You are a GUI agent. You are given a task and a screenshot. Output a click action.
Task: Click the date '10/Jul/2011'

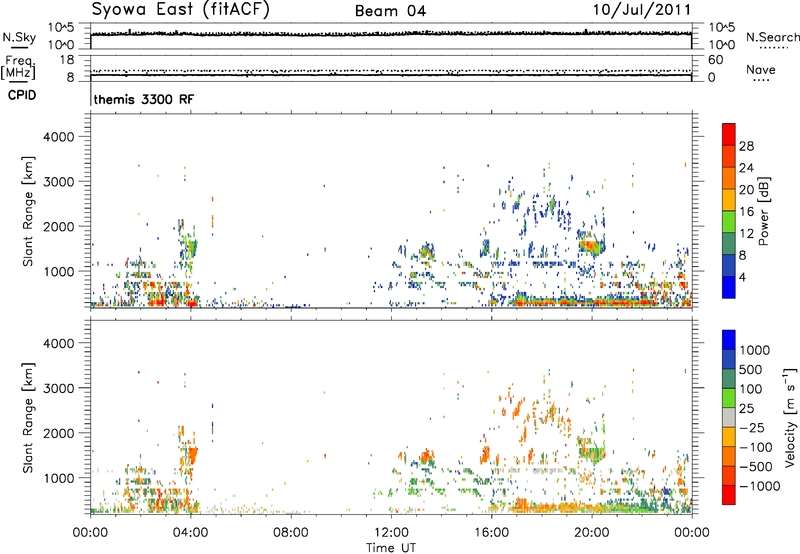click(642, 10)
